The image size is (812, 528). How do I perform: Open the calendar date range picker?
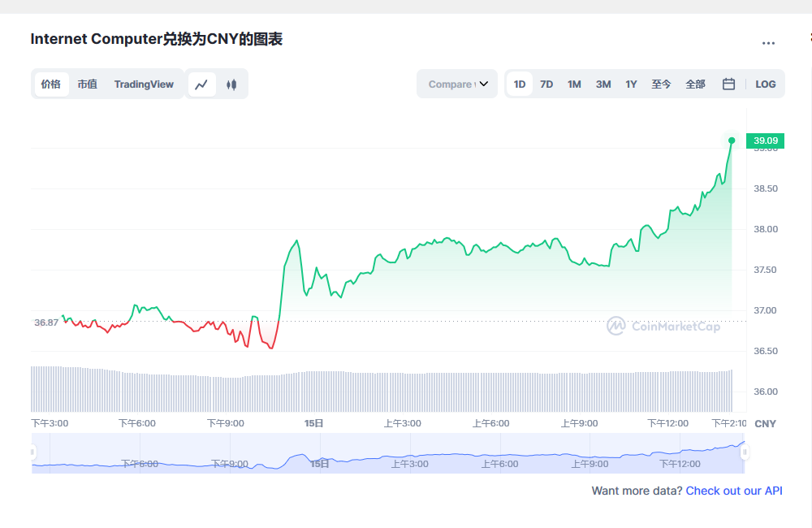pyautogui.click(x=728, y=84)
